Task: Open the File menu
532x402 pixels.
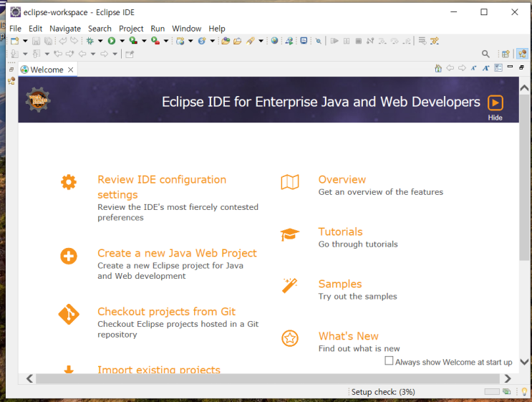Action: [x=15, y=29]
